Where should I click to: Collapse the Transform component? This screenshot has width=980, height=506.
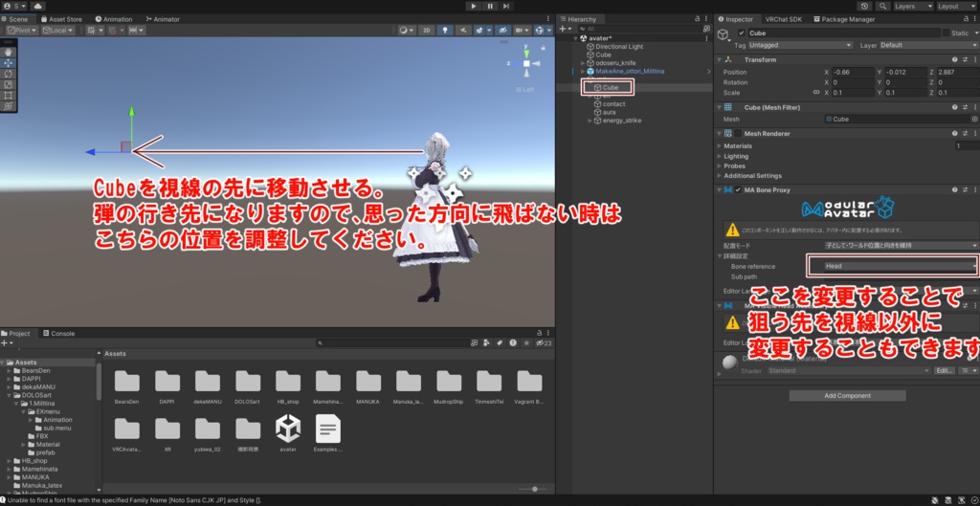point(718,60)
